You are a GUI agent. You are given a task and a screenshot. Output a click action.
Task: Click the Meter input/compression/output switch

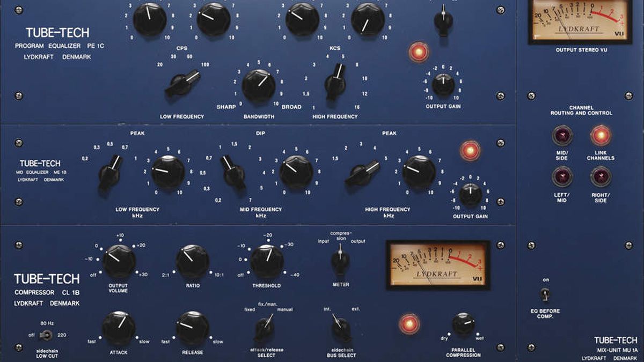click(340, 261)
